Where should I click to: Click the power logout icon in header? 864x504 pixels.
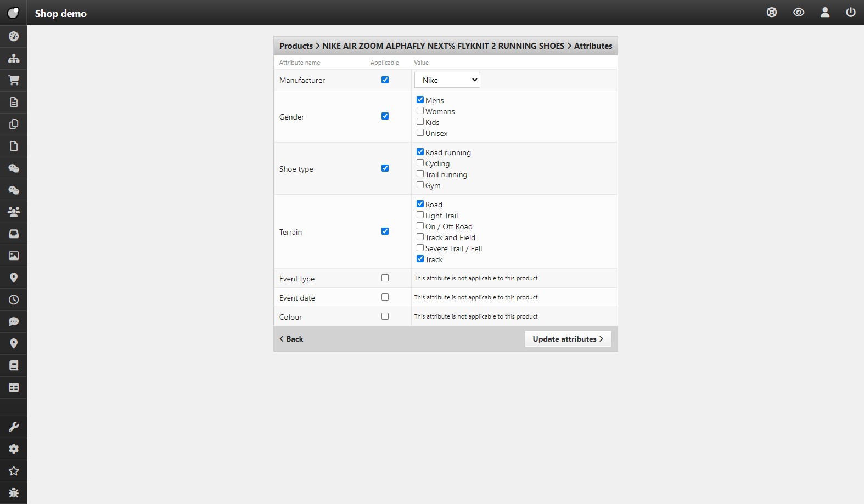tap(850, 13)
